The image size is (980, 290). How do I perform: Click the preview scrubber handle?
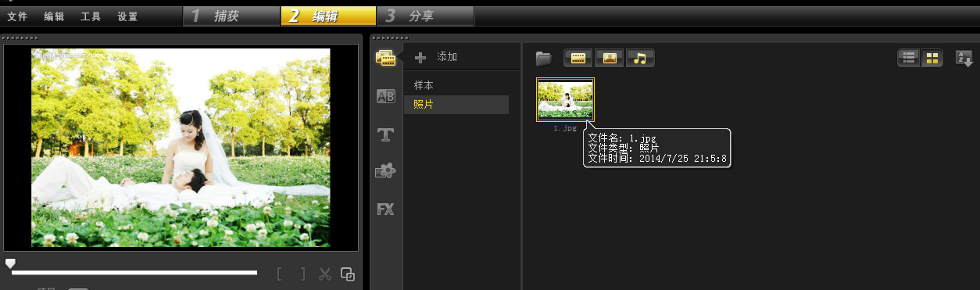[10, 263]
